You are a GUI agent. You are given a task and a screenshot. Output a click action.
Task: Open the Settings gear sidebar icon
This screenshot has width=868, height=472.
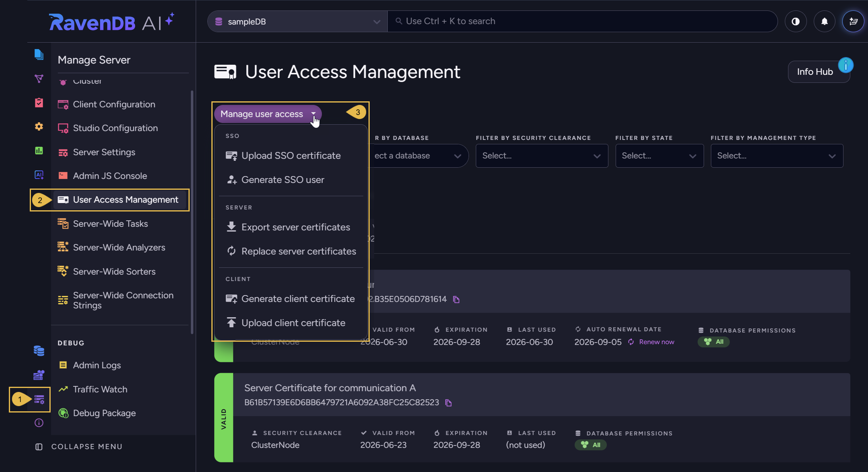coord(39,127)
